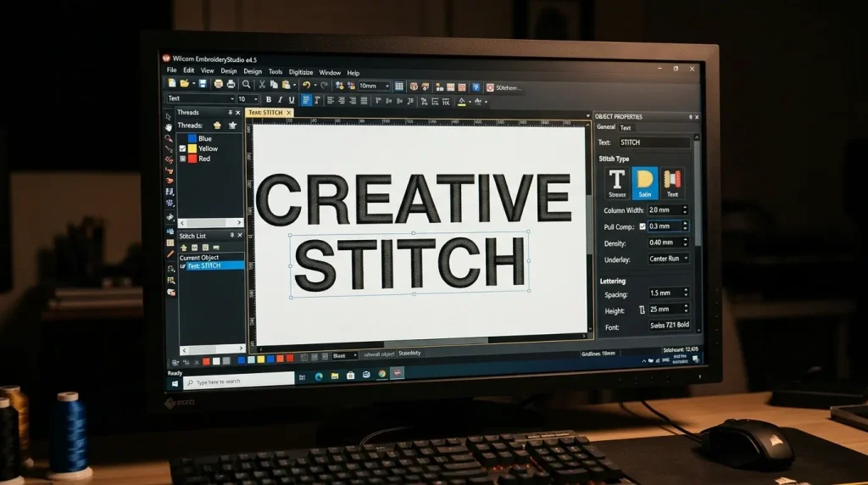Select the Pan hand tool
Image resolution: width=868 pixels, height=485 pixels.
click(170, 127)
